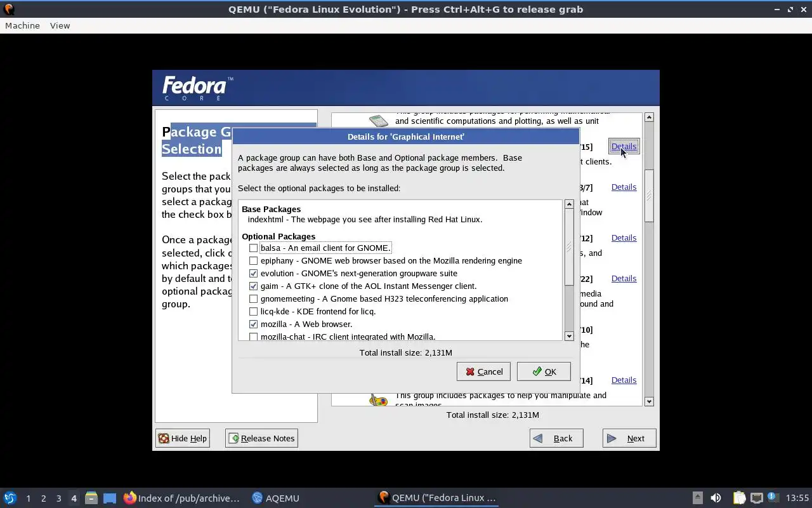Confirm package details with the OK button

click(x=544, y=371)
